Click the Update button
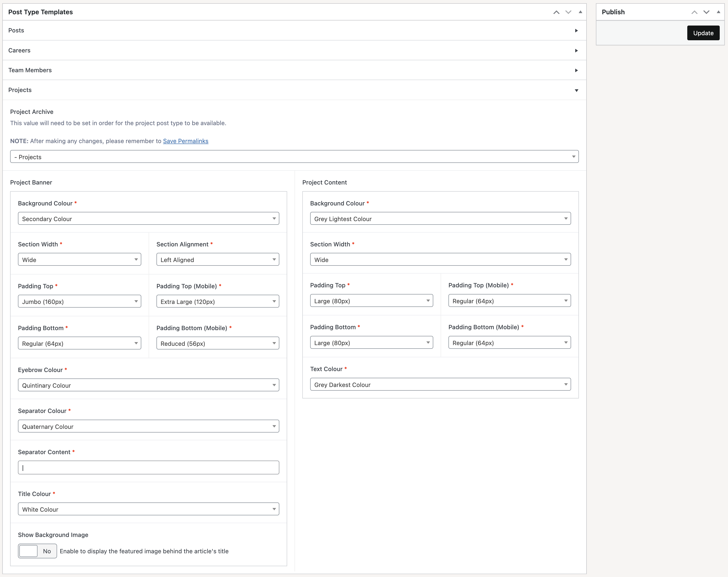Image resolution: width=728 pixels, height=577 pixels. click(703, 33)
